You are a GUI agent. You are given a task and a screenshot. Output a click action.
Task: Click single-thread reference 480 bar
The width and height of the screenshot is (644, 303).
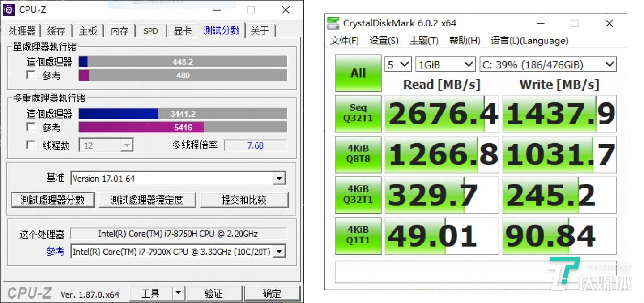[183, 75]
